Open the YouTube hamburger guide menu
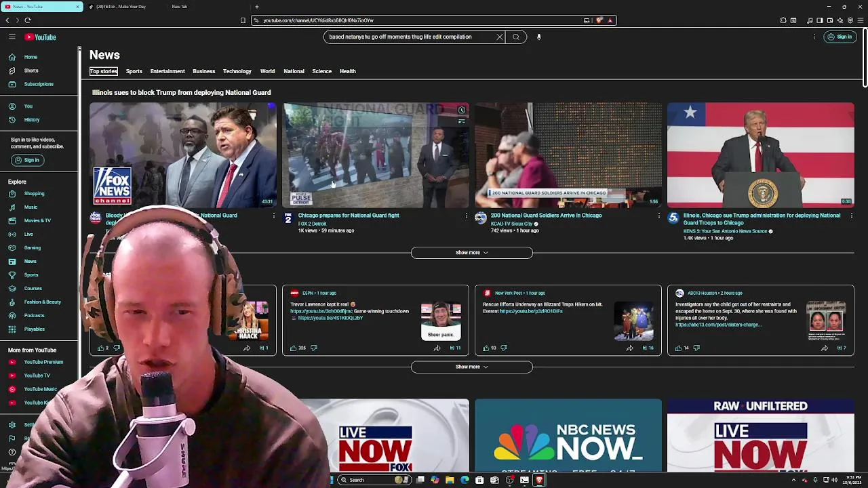This screenshot has height=488, width=868. [x=12, y=37]
